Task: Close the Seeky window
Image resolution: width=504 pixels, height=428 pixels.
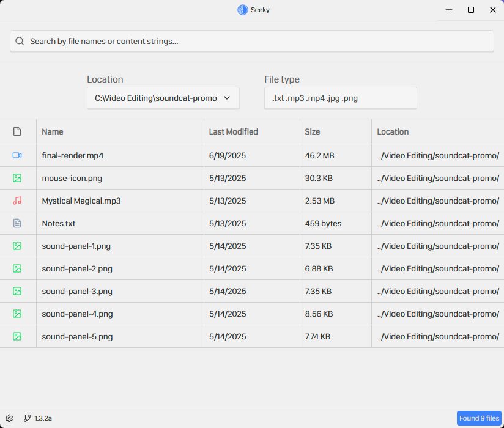Action: point(493,10)
